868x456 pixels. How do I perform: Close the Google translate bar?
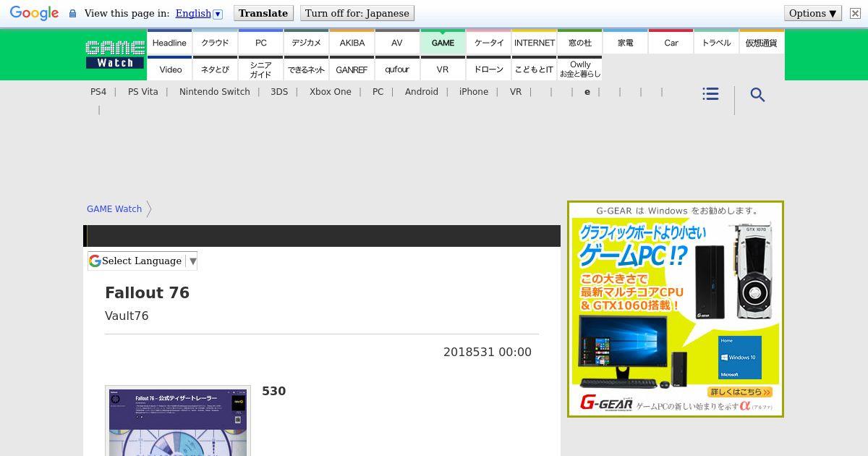pos(855,13)
